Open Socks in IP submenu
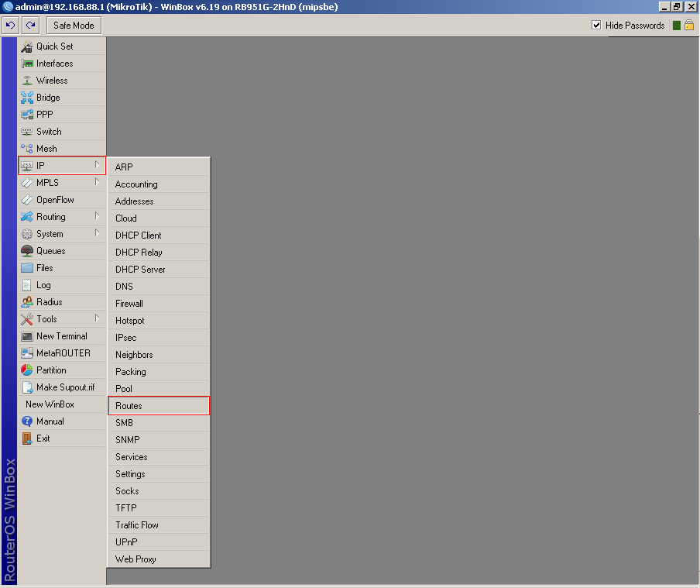 coord(159,491)
